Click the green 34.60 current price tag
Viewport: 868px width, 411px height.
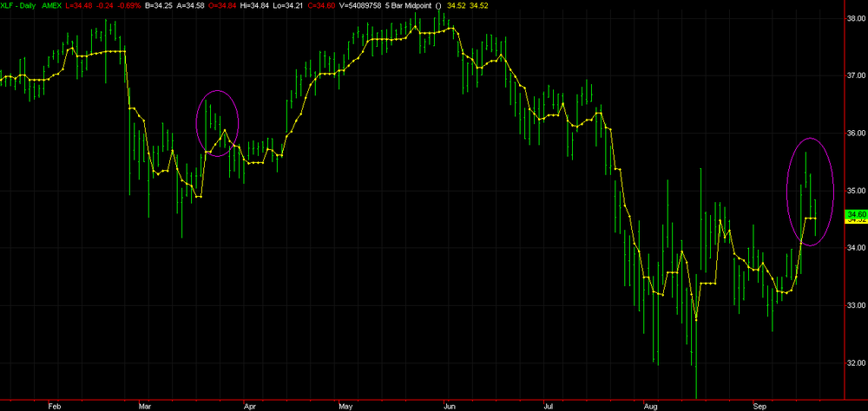pos(856,214)
